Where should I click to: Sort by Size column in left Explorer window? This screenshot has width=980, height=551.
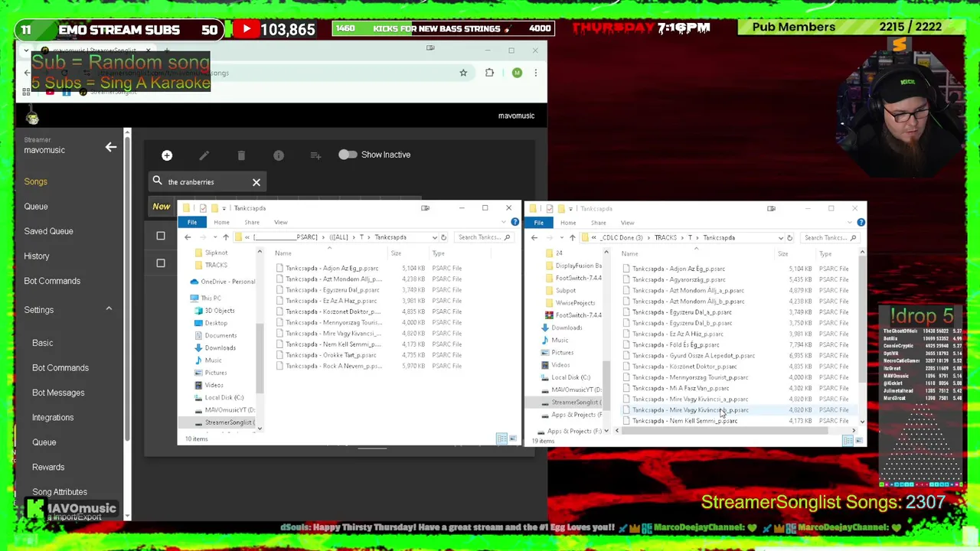pos(396,253)
